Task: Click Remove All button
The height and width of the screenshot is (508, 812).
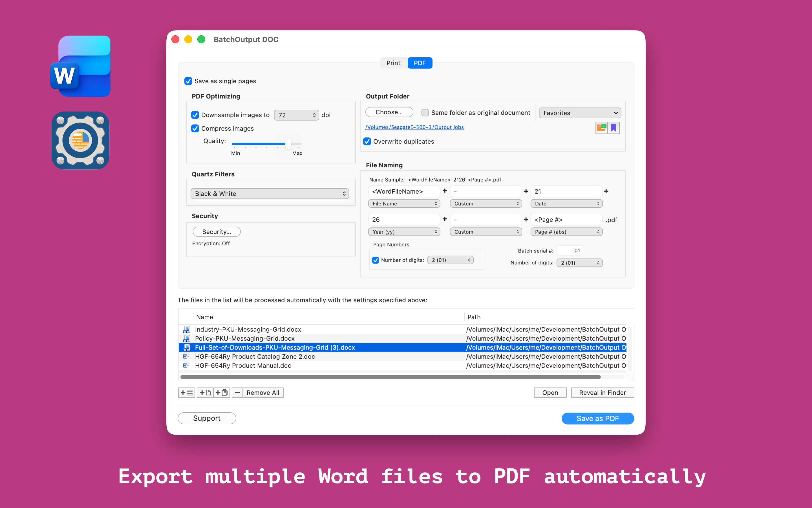Action: (263, 392)
